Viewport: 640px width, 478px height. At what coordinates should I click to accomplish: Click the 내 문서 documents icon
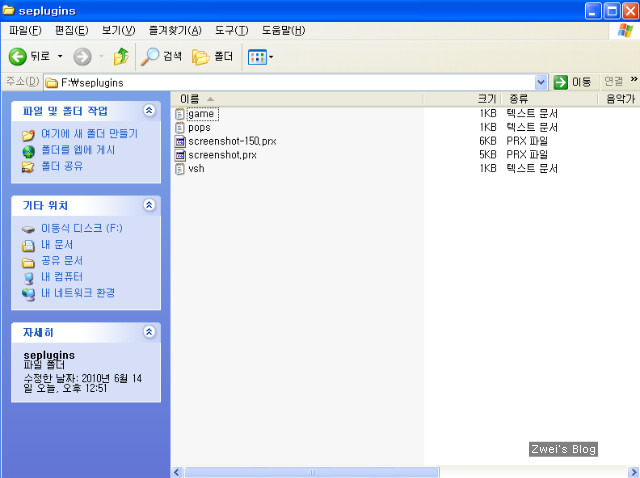click(28, 246)
